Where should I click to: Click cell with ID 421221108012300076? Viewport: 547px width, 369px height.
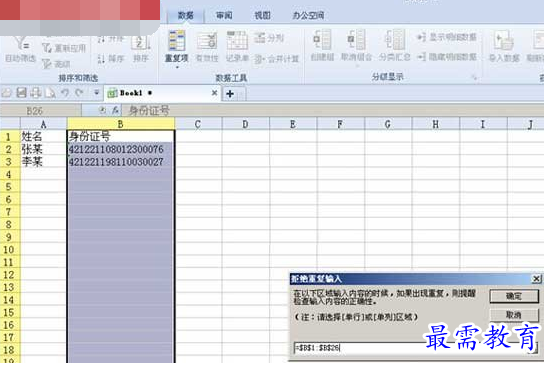tap(120, 149)
